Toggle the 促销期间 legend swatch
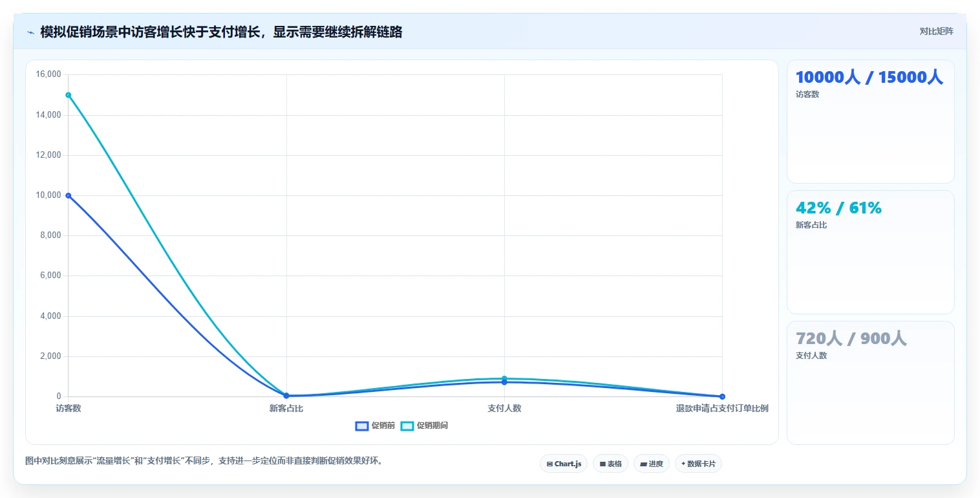This screenshot has height=498, width=980. [x=407, y=426]
